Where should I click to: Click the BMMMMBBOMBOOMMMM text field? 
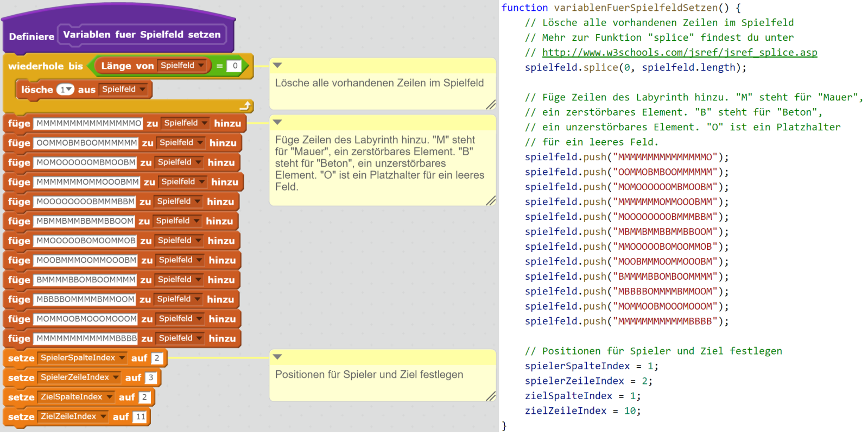coord(86,280)
